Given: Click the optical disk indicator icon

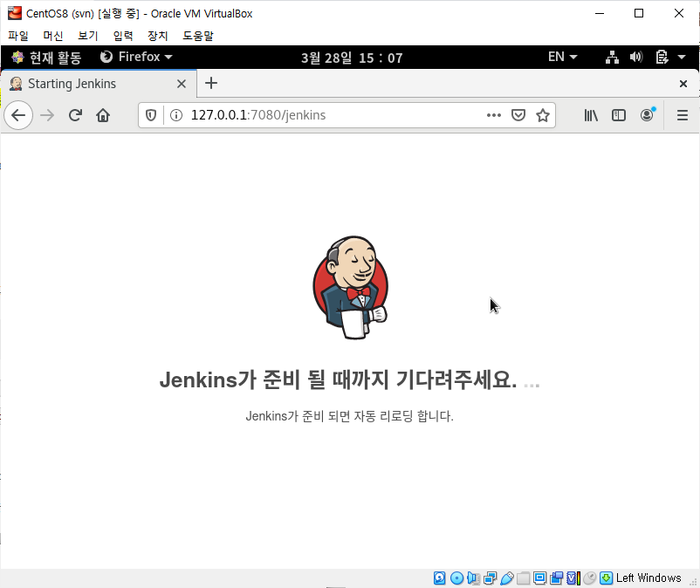Looking at the screenshot, I should pos(456,578).
